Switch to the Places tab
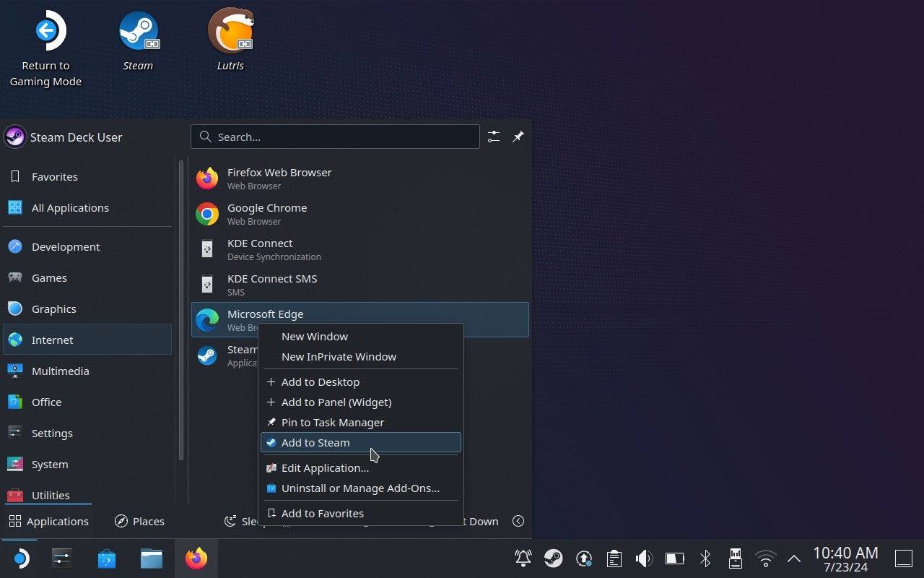The width and height of the screenshot is (924, 578). pyautogui.click(x=139, y=521)
